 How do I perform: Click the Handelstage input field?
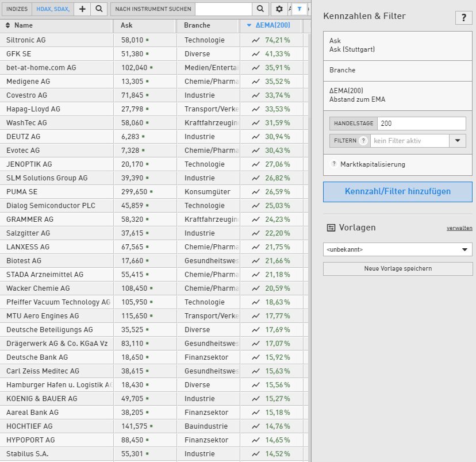point(421,124)
